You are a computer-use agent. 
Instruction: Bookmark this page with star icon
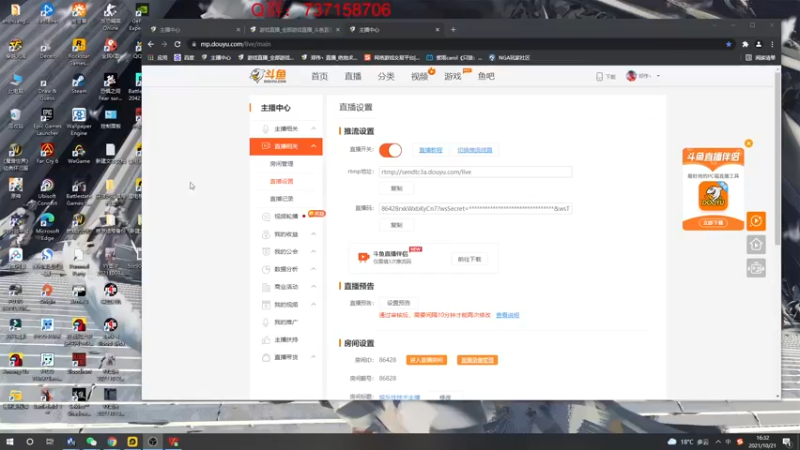coord(729,44)
